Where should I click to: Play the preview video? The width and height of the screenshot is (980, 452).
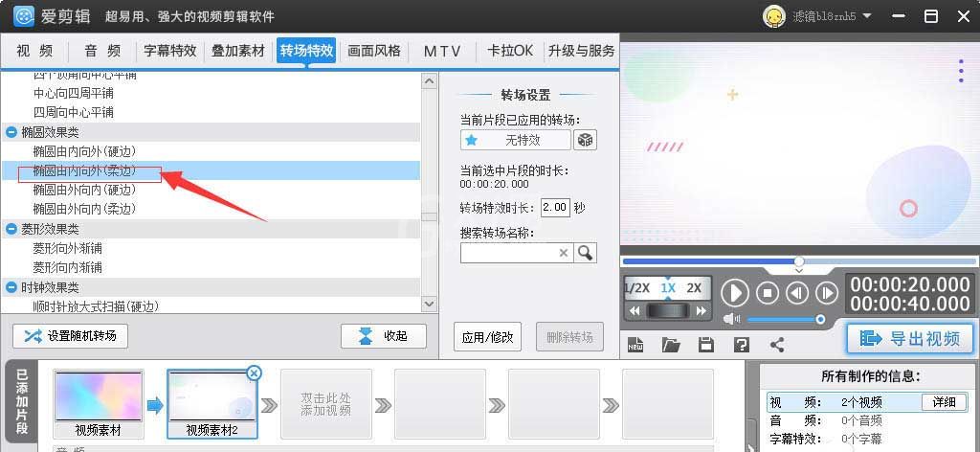point(735,293)
